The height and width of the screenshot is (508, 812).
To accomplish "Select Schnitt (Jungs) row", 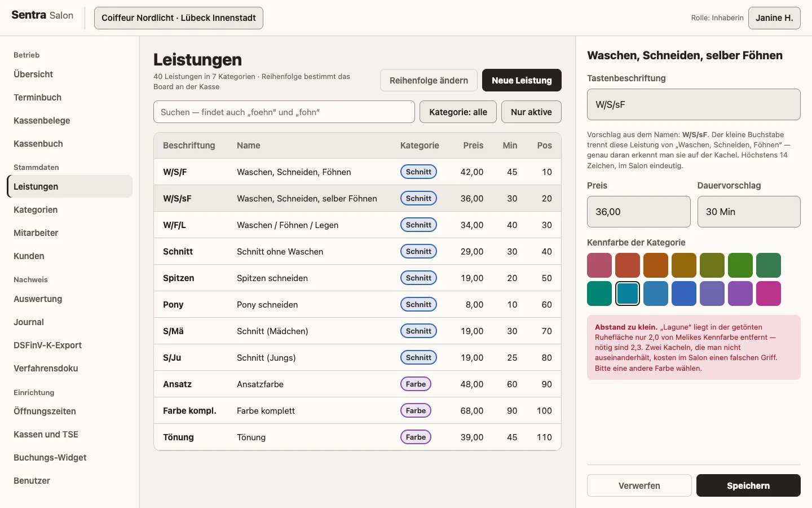I will click(358, 357).
